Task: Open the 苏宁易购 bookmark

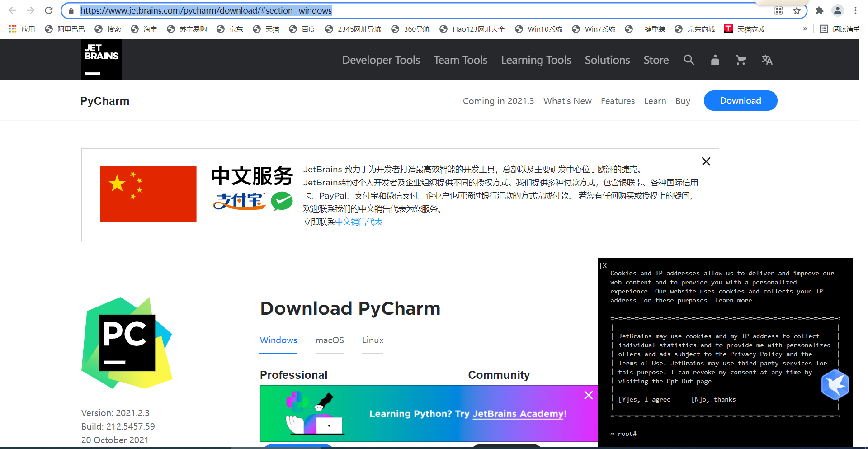Action: (x=187, y=29)
